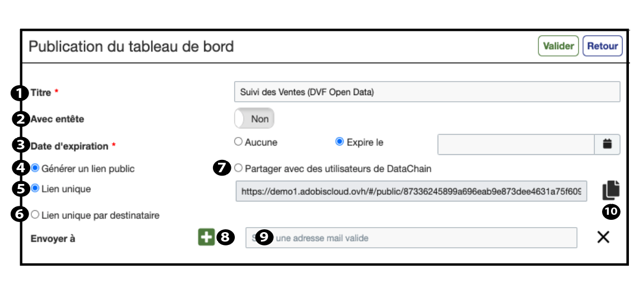Screen dimensions: 644x283
Task: Remove the recipient with the X icon
Action: pyautogui.click(x=603, y=237)
